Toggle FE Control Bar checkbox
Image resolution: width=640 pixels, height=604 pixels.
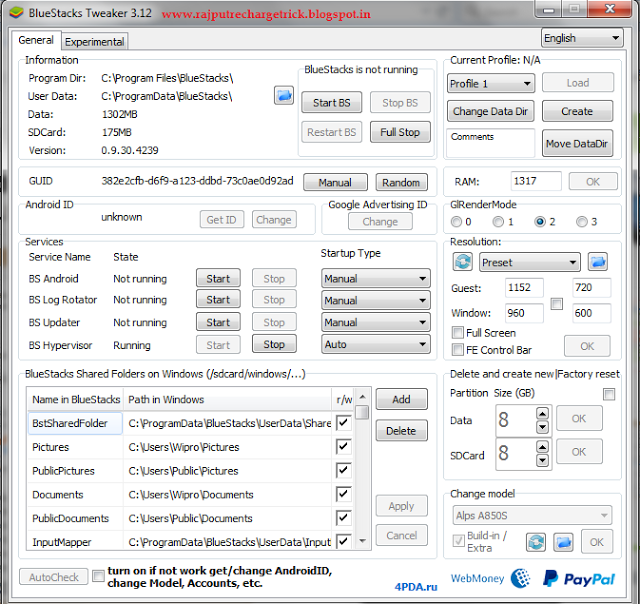tap(458, 350)
